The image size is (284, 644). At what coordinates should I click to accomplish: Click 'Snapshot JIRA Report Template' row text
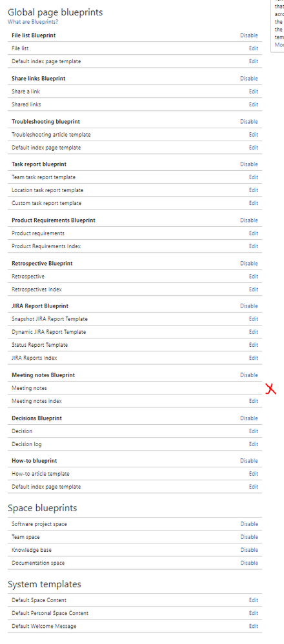pyautogui.click(x=49, y=318)
